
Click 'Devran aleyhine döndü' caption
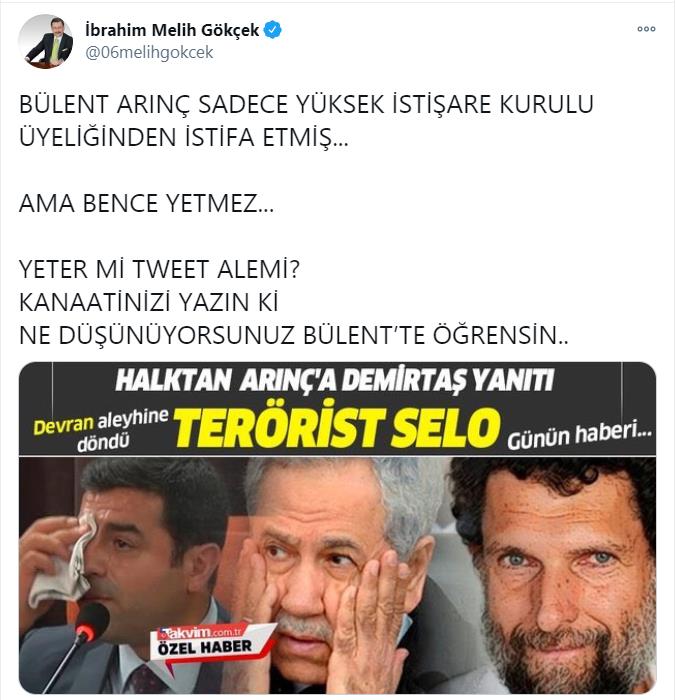point(101,429)
